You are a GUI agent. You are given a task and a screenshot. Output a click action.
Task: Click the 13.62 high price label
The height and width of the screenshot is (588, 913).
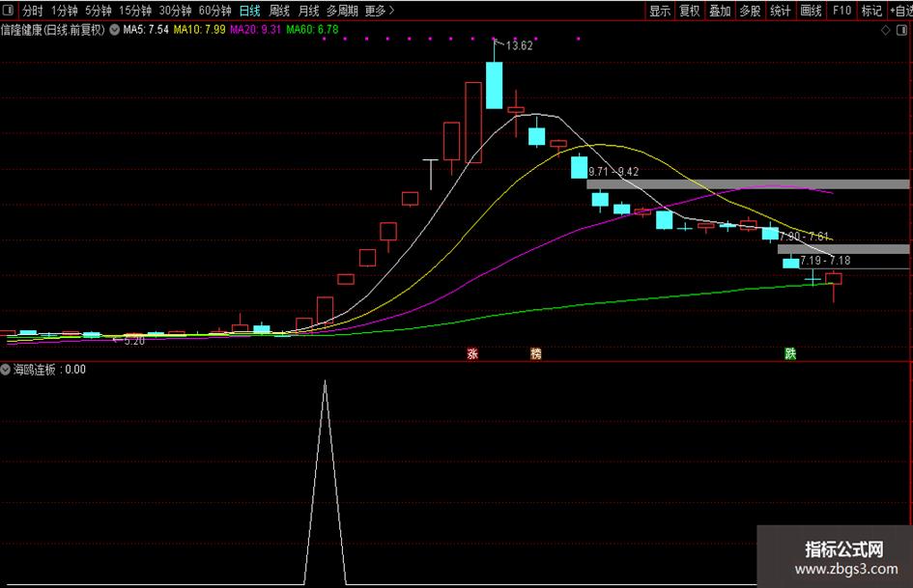[x=519, y=45]
